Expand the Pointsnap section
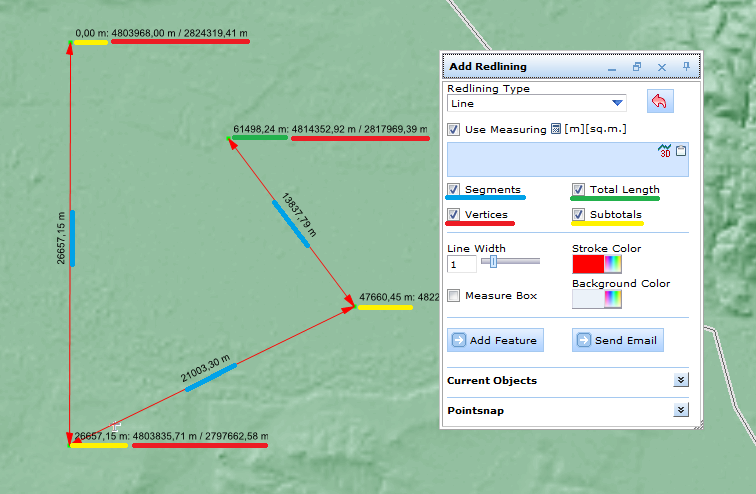 pos(681,410)
